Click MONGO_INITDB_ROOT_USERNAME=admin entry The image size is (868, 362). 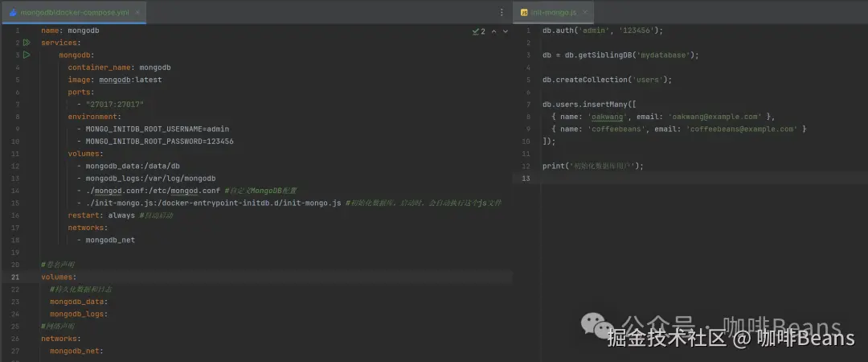pos(158,130)
